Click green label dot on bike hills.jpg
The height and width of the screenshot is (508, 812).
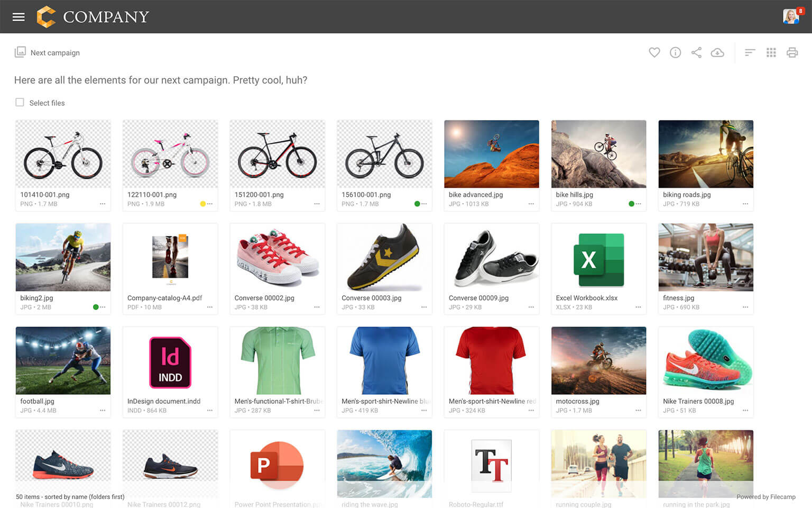tap(631, 204)
